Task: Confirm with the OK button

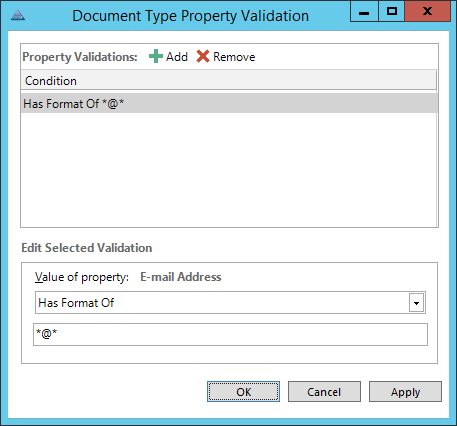Action: (x=243, y=392)
